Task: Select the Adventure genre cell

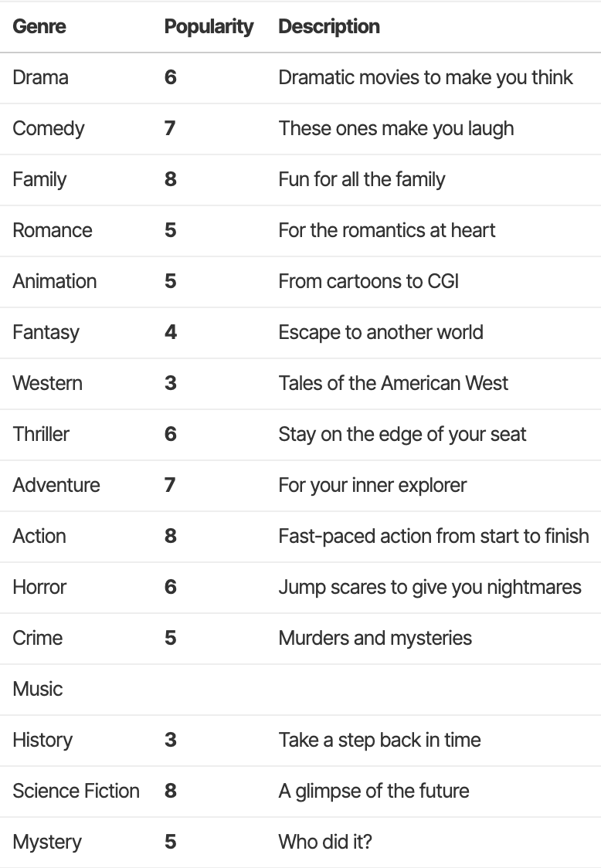Action: (x=56, y=485)
